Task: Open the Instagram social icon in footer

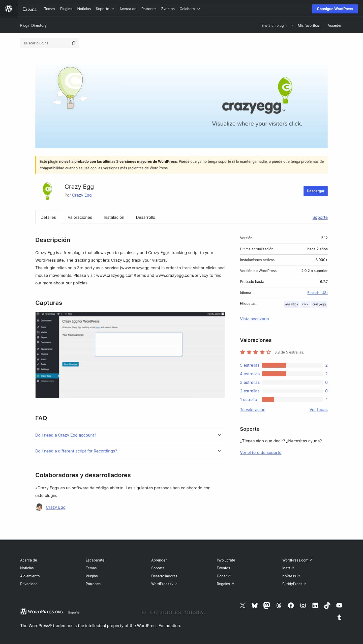Action: click(x=303, y=605)
